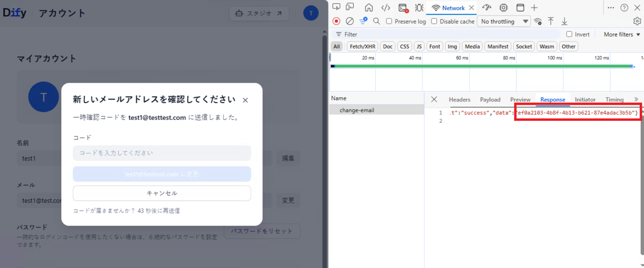Viewport: 644px width, 268px height.
Task: Check the Invert filter checkbox
Action: point(569,34)
